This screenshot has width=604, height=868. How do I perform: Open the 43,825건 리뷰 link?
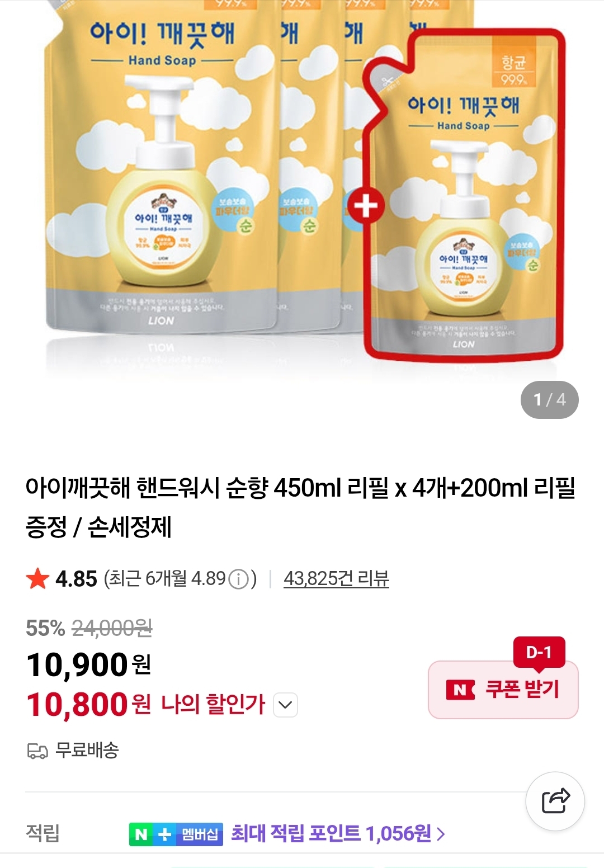pyautogui.click(x=336, y=578)
